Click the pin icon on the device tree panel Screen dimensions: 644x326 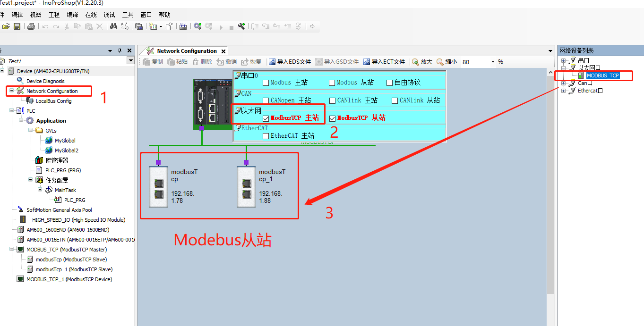pos(120,50)
